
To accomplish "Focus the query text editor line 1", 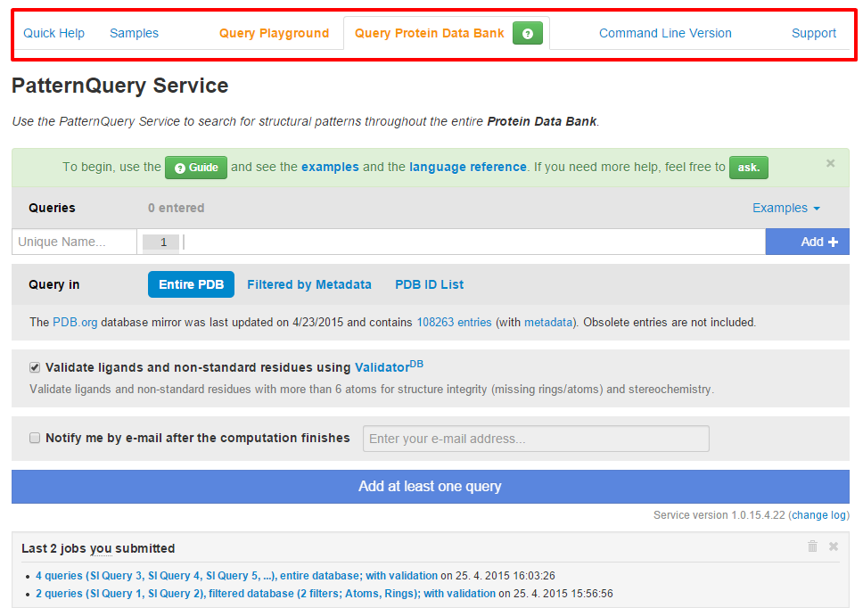I will point(451,242).
